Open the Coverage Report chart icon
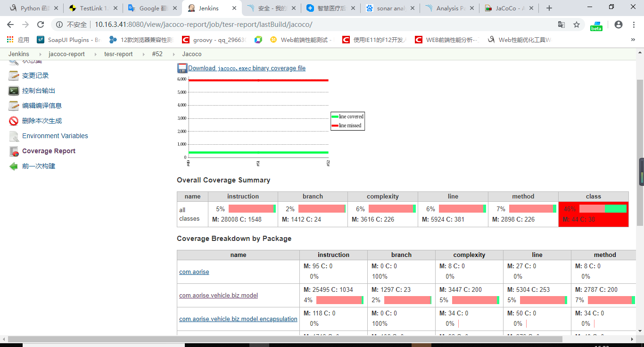Screen dimensions: 644x347 coord(13,151)
